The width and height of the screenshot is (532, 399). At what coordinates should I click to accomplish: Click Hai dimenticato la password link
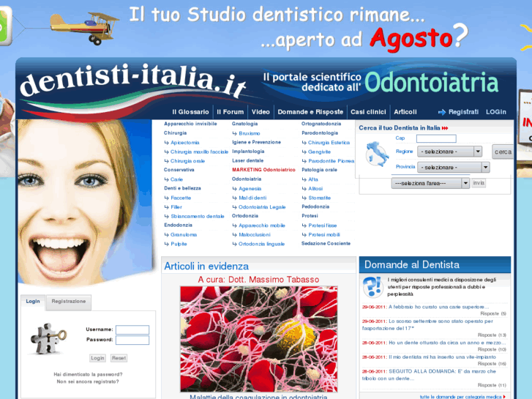[88, 374]
